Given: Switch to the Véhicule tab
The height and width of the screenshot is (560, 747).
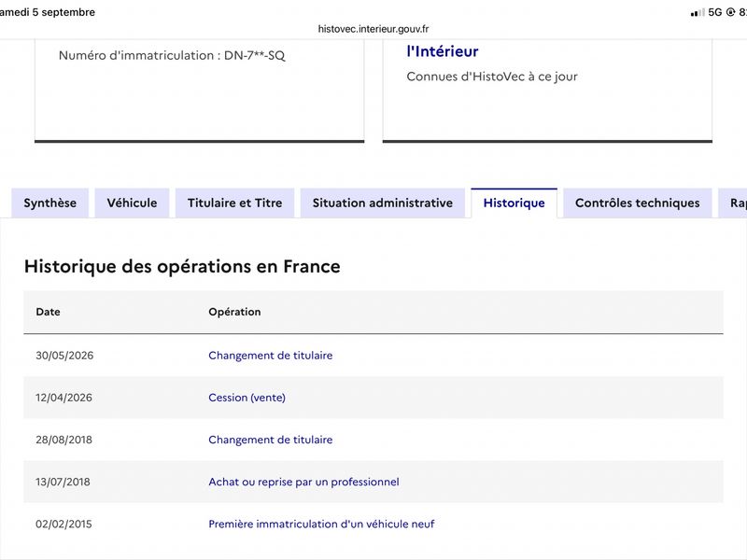Looking at the screenshot, I should pyautogui.click(x=132, y=203).
